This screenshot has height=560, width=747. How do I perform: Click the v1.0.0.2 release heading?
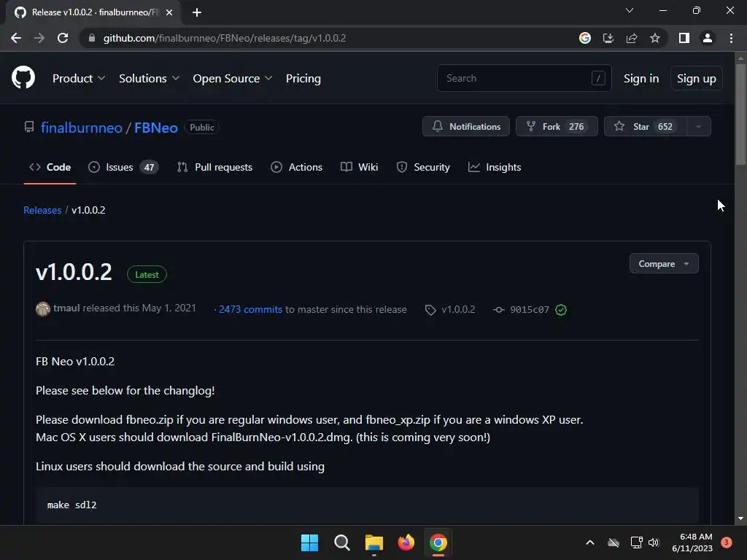pos(74,272)
